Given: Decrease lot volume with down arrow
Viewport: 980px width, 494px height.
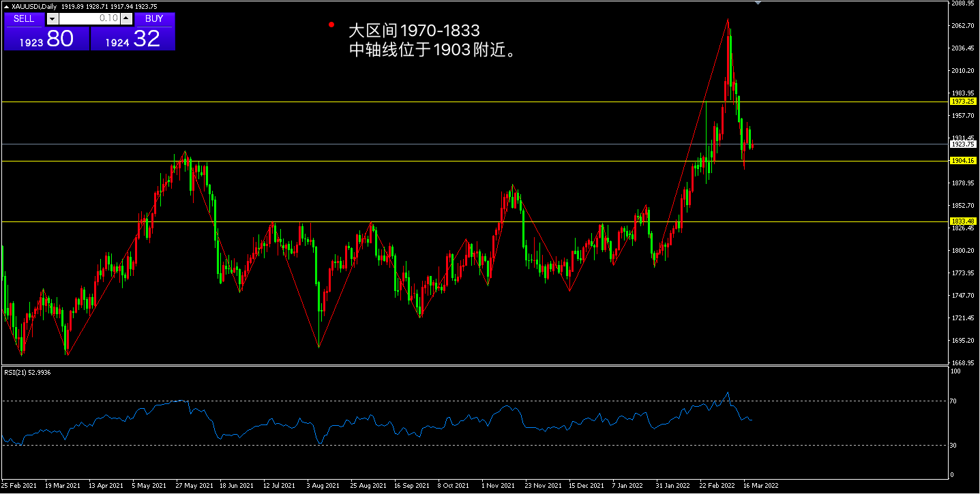Looking at the screenshot, I should click(x=51, y=19).
